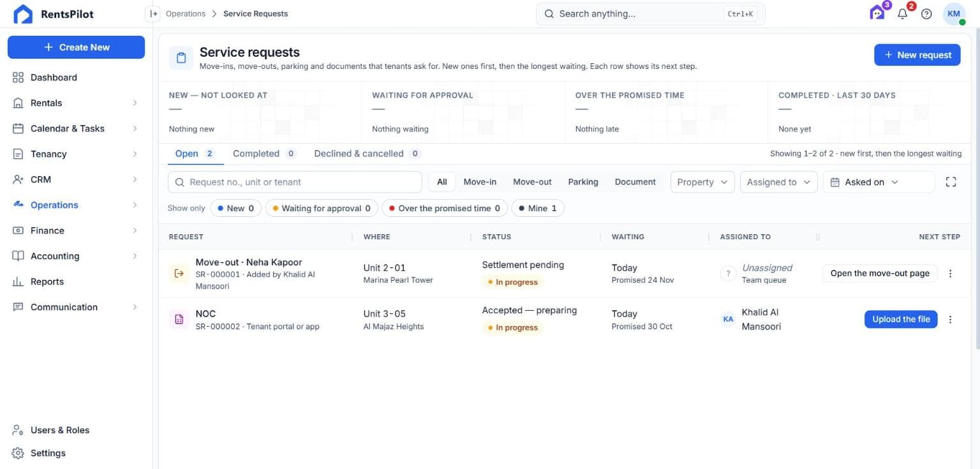Image resolution: width=980 pixels, height=469 pixels.
Task: Click Open the move-out page button
Action: 880,274
